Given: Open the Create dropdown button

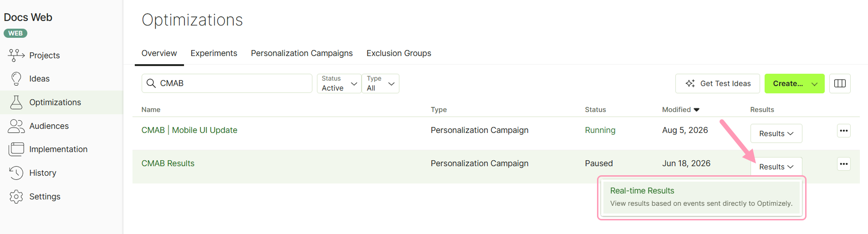Looking at the screenshot, I should 794,83.
